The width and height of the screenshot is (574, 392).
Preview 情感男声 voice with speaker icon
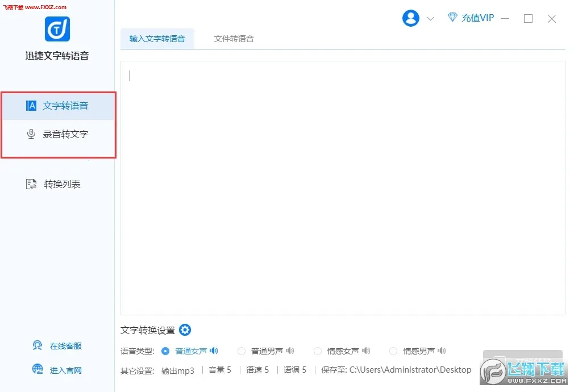[x=442, y=351]
